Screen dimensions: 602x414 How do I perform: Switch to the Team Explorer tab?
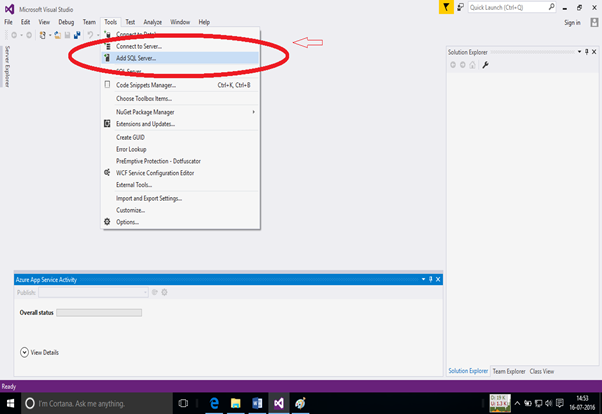coord(509,371)
